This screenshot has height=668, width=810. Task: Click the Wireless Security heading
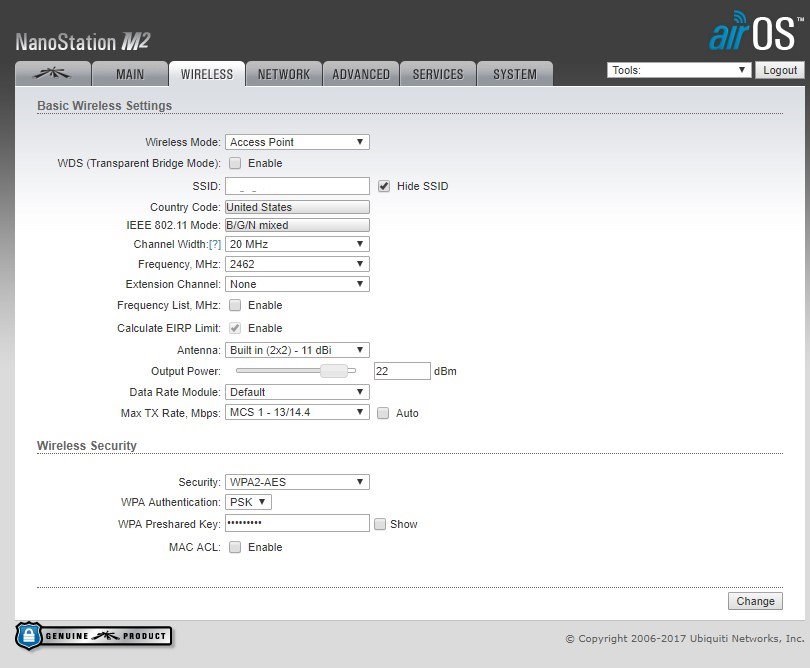point(87,445)
